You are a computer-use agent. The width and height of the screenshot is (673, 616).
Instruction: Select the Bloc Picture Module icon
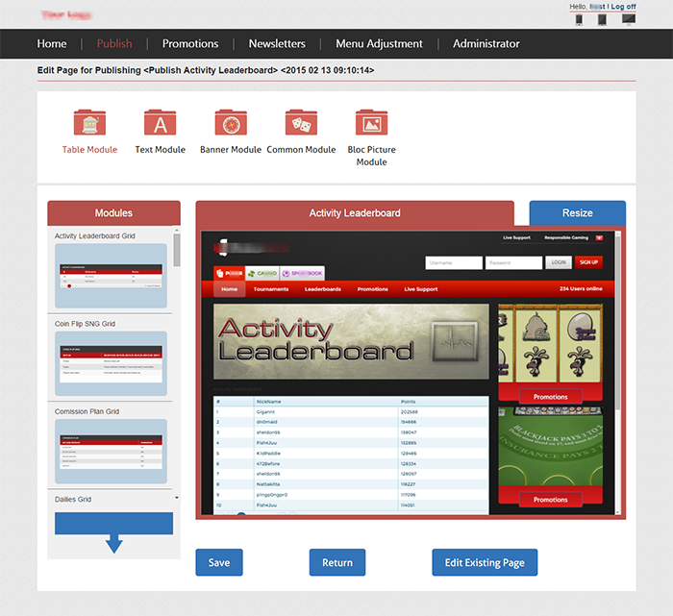(371, 123)
